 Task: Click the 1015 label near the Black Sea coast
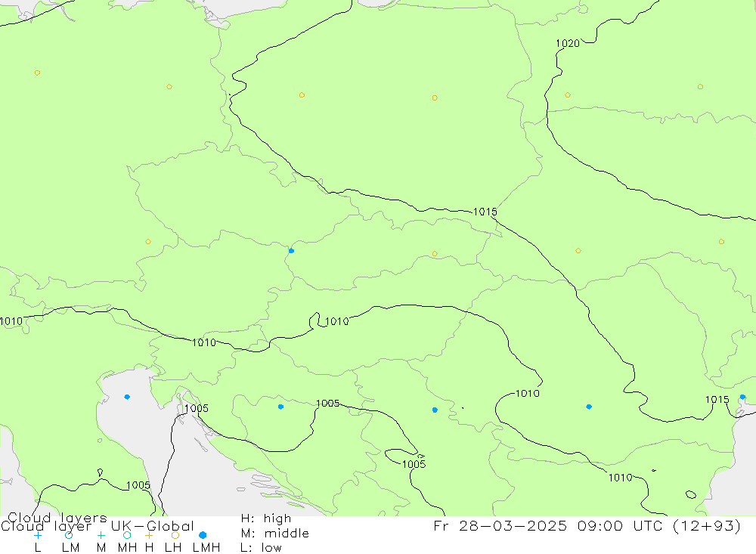click(717, 399)
